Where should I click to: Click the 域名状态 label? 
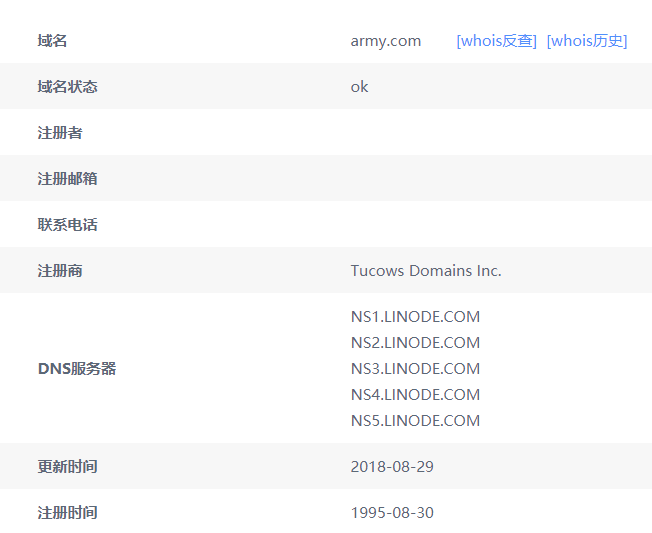[x=67, y=87]
